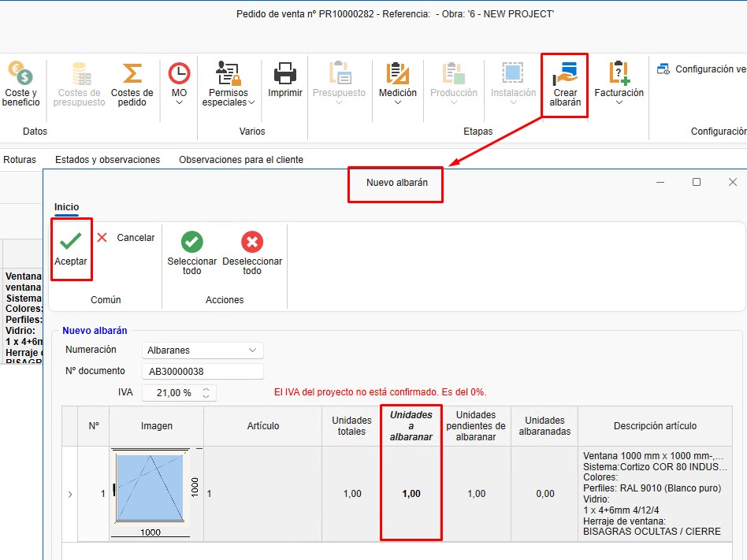The image size is (747, 560).
Task: Click the Unidades albaranadas value 0,00
Action: 545,494
